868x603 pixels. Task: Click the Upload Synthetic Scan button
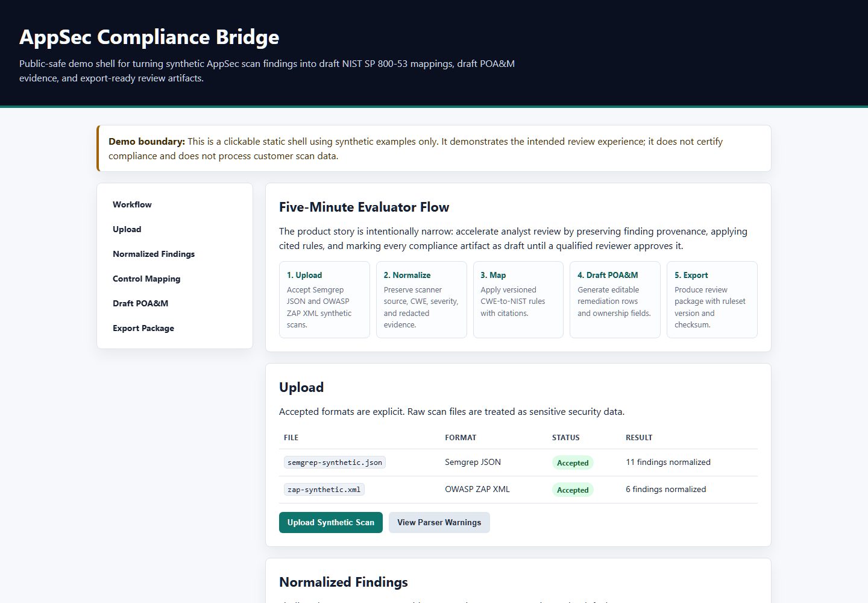click(x=331, y=522)
